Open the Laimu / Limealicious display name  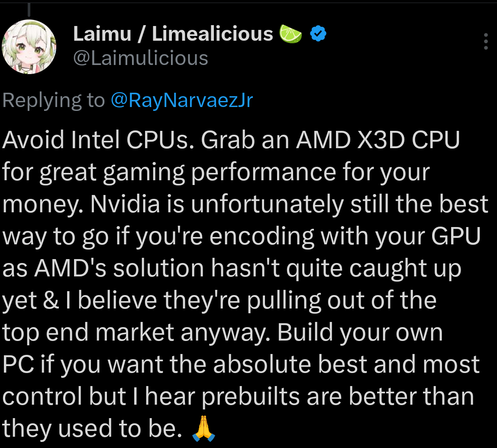coord(173,34)
